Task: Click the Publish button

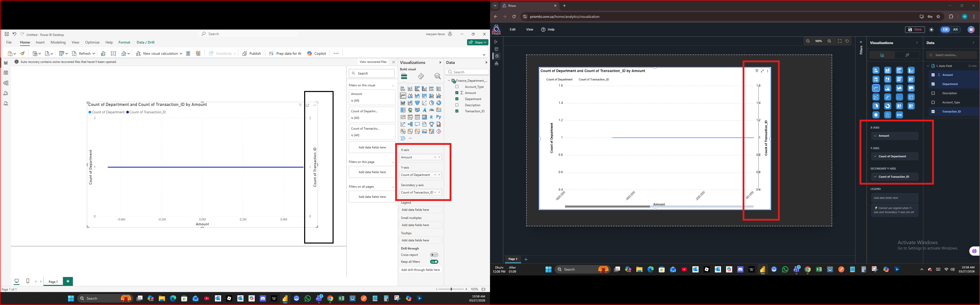Action: pos(251,53)
